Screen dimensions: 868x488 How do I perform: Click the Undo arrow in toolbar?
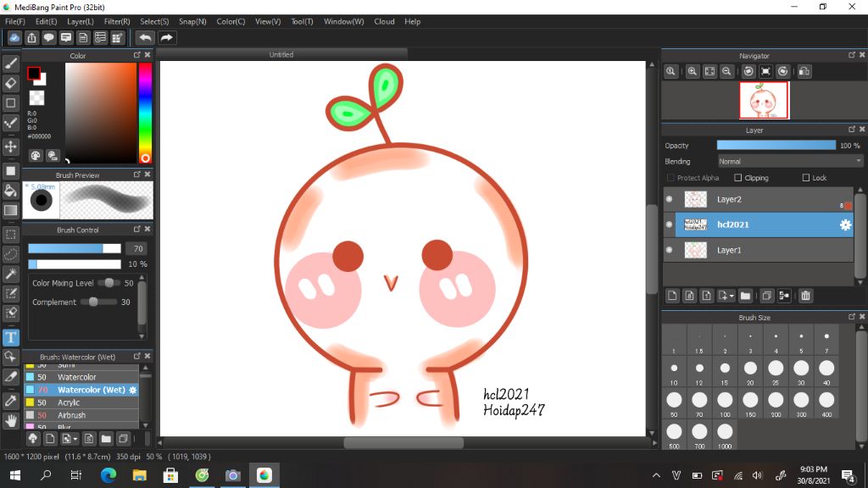(145, 37)
